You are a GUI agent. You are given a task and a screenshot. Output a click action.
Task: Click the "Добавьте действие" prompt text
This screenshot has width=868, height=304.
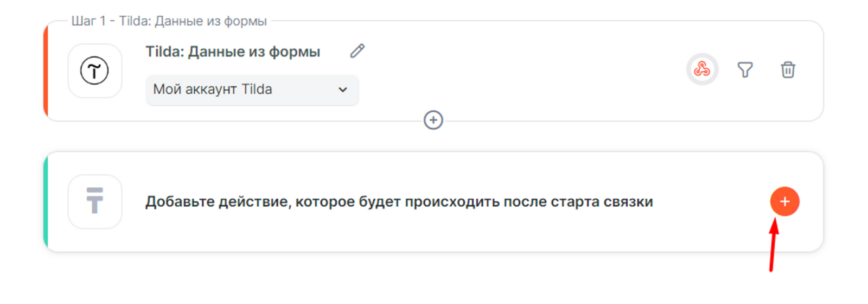[x=399, y=202]
